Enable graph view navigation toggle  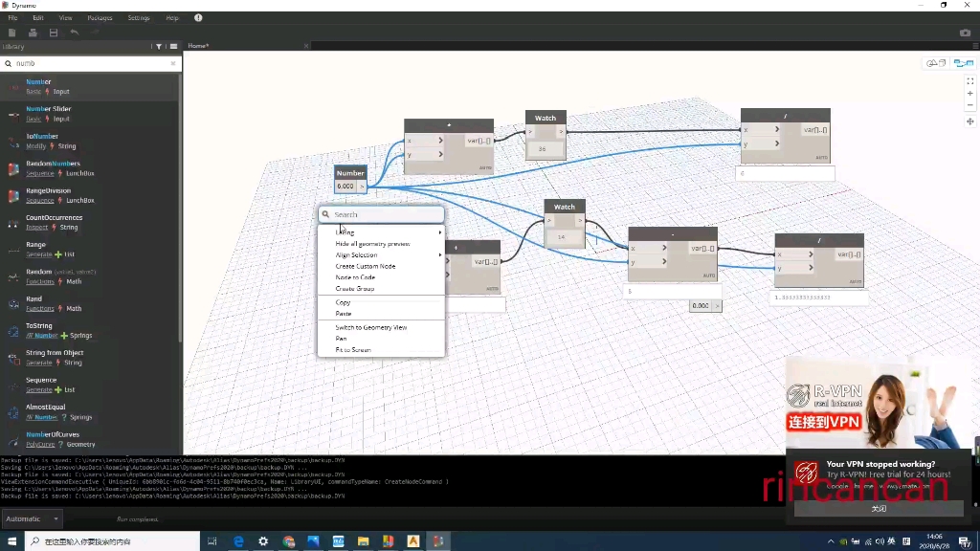click(x=962, y=63)
